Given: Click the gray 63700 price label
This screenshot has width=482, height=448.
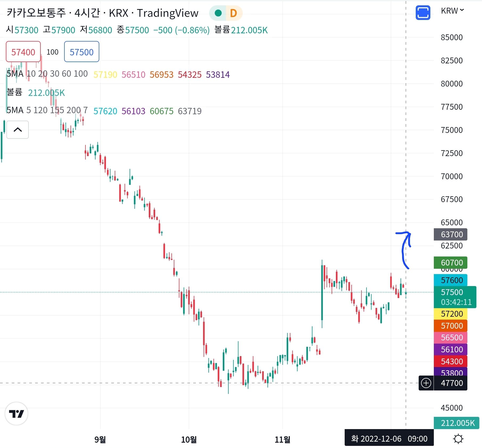Looking at the screenshot, I should (x=451, y=234).
